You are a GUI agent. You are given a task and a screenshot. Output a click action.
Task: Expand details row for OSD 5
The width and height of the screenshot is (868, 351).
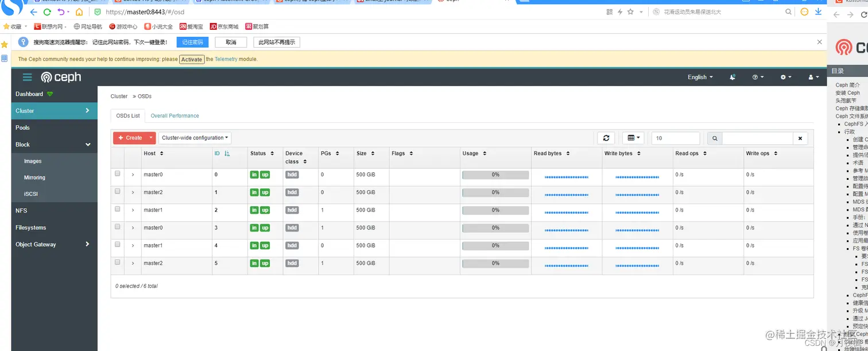tap(133, 264)
